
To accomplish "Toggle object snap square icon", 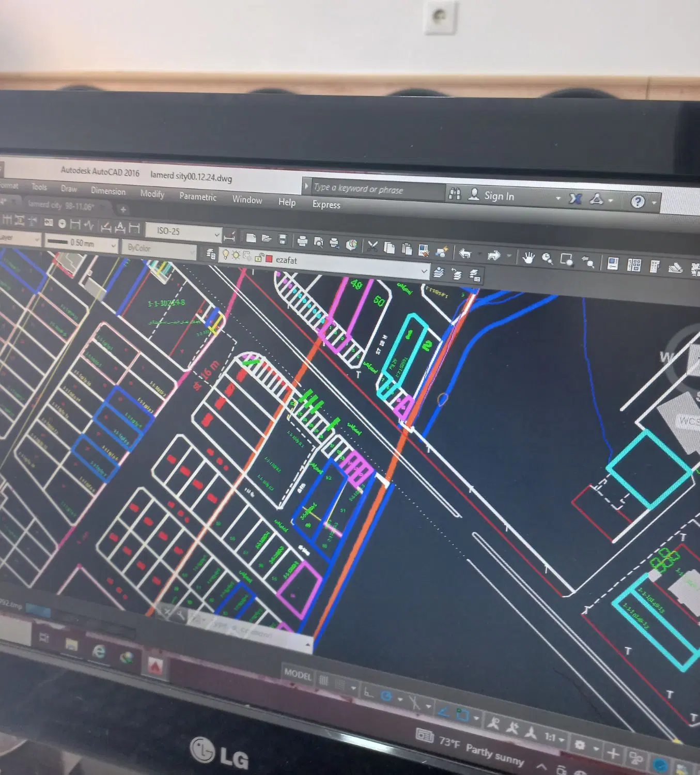I will (x=462, y=716).
